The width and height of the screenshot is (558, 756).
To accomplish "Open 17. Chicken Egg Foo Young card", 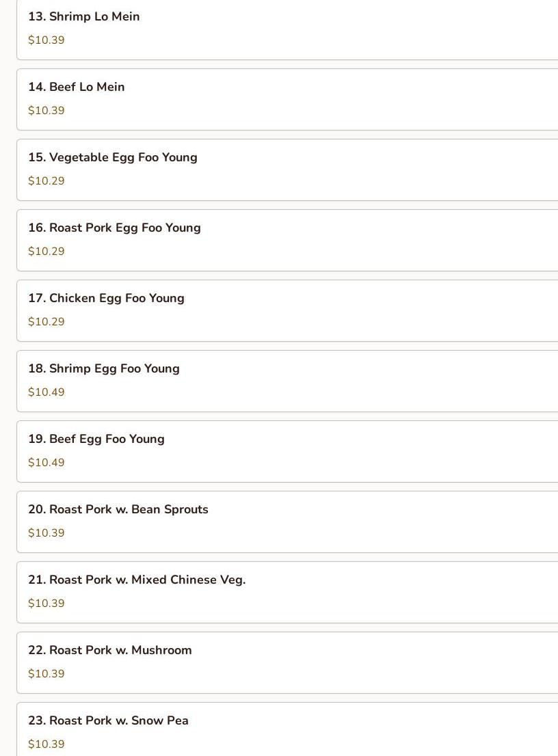I will 287,310.
